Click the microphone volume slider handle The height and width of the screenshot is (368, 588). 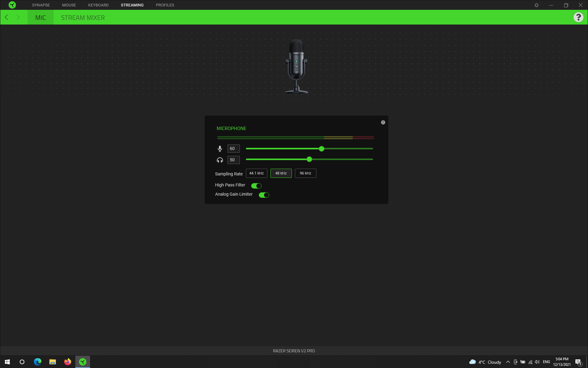pyautogui.click(x=321, y=149)
